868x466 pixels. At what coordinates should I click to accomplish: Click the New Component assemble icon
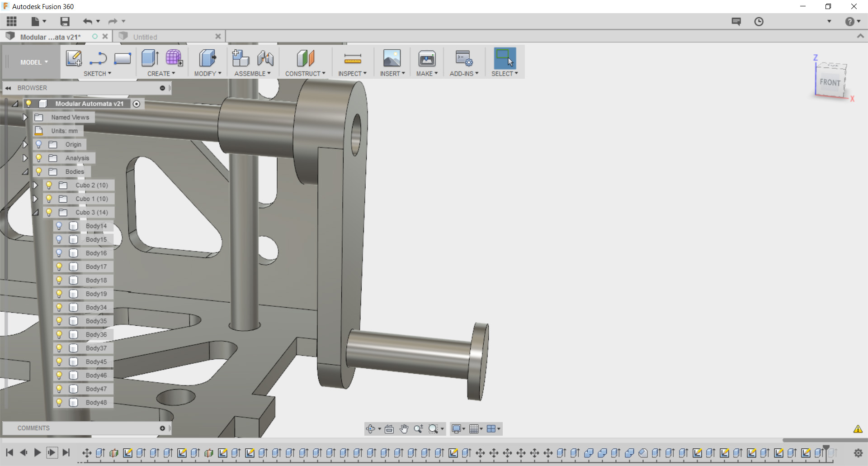click(241, 58)
